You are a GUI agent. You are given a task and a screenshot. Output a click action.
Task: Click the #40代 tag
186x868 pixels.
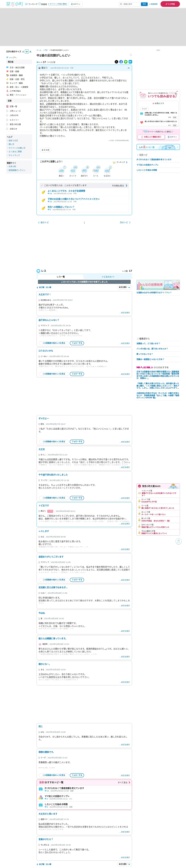[x=46, y=150]
